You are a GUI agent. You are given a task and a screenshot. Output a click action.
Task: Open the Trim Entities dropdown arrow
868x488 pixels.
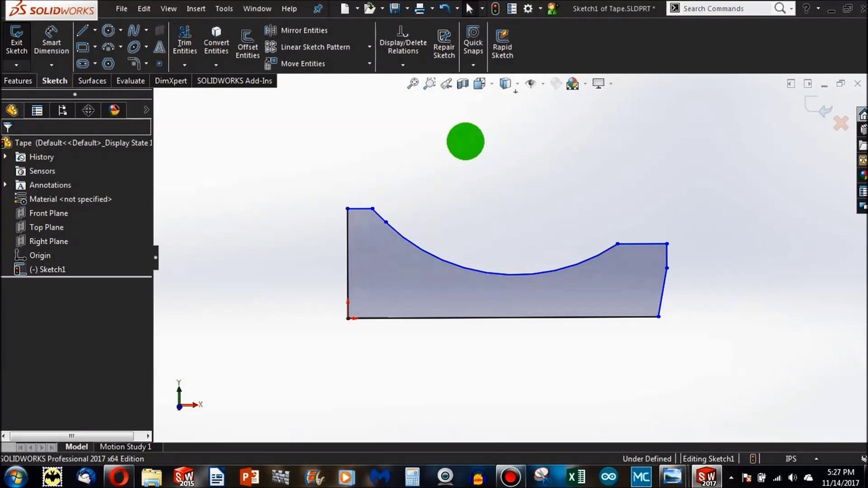184,65
